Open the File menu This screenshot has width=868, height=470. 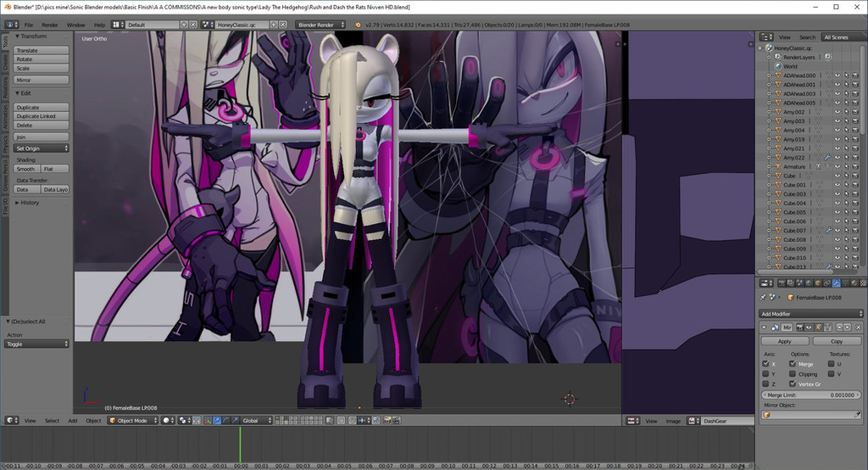(28, 25)
